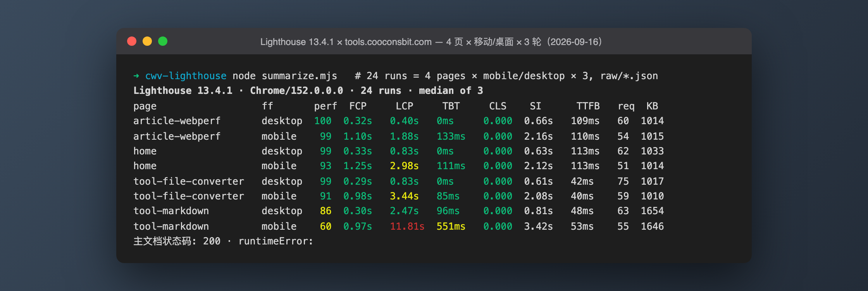Click the status line '主文档状态码: 200'
868x291 pixels.
click(177, 241)
